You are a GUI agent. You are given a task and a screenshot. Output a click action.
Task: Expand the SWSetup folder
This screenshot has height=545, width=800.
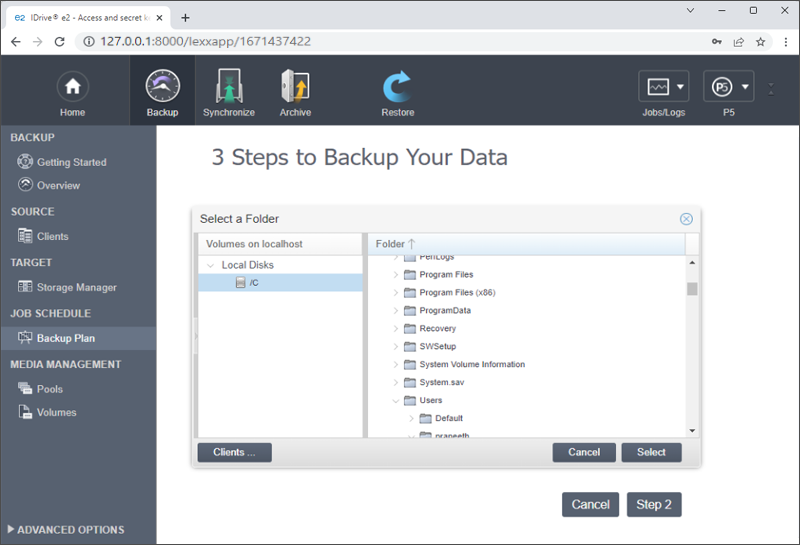click(395, 346)
